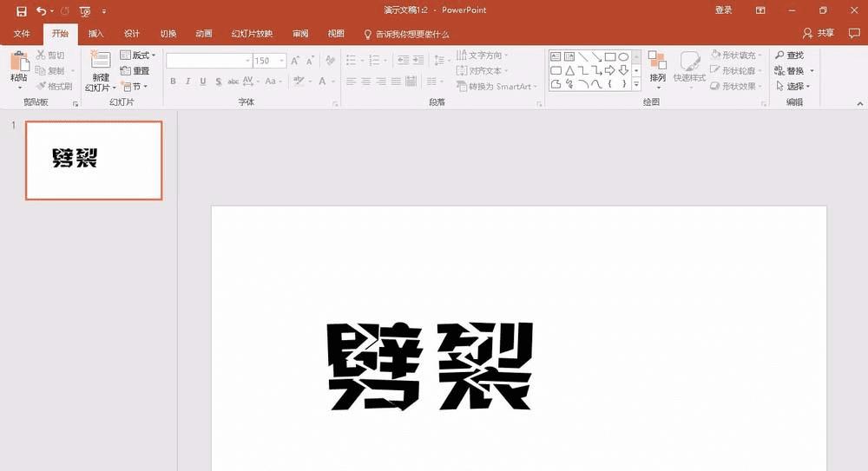Increase font size with the larger A button
868x471 pixels.
click(x=295, y=61)
